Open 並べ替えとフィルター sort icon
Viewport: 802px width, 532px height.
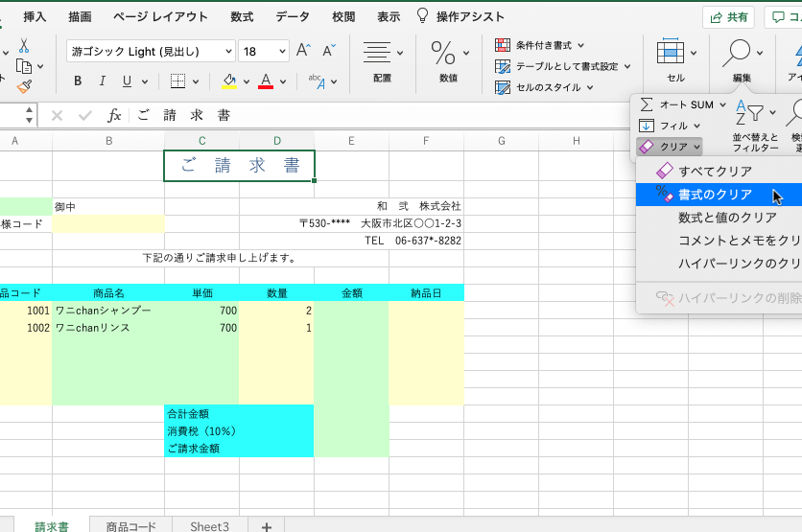point(755,126)
